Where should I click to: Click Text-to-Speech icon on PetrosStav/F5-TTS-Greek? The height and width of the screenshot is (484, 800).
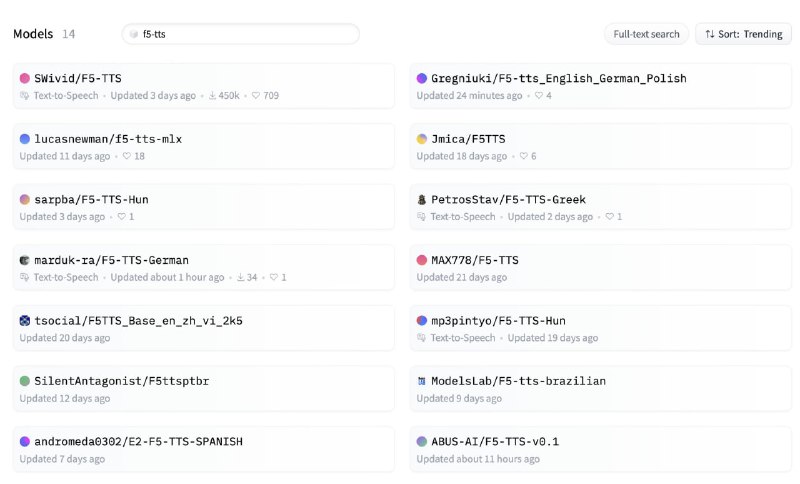[x=421, y=217]
